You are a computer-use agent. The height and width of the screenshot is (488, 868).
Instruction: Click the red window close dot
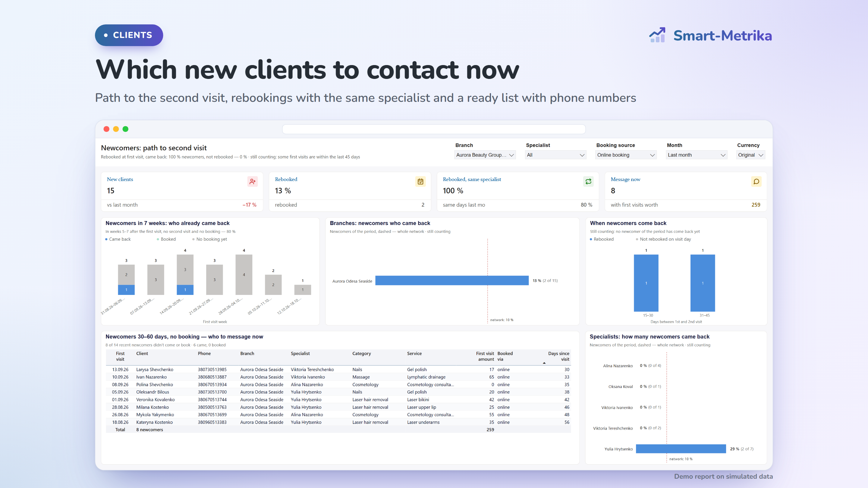coord(106,129)
